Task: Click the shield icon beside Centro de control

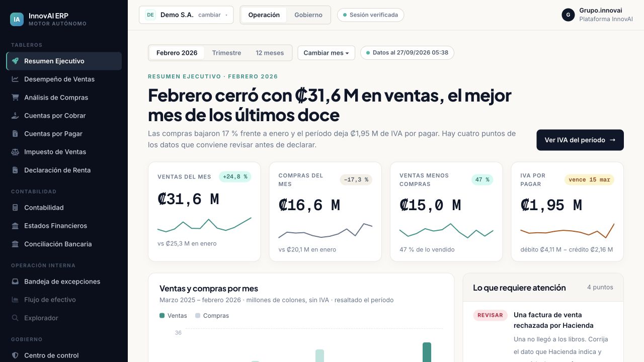Action: (16, 355)
